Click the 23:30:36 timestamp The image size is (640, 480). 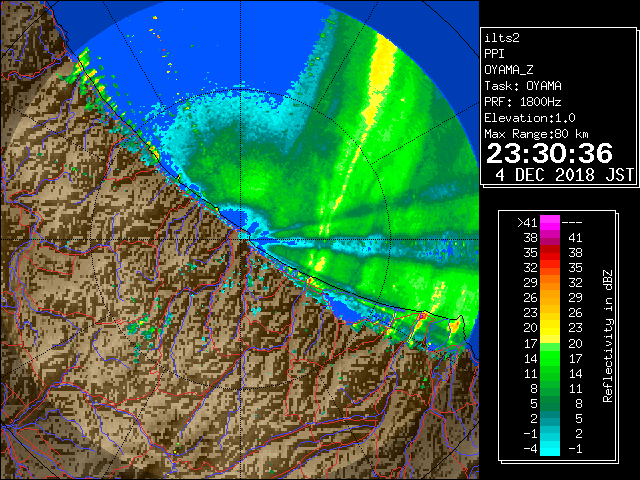549,153
